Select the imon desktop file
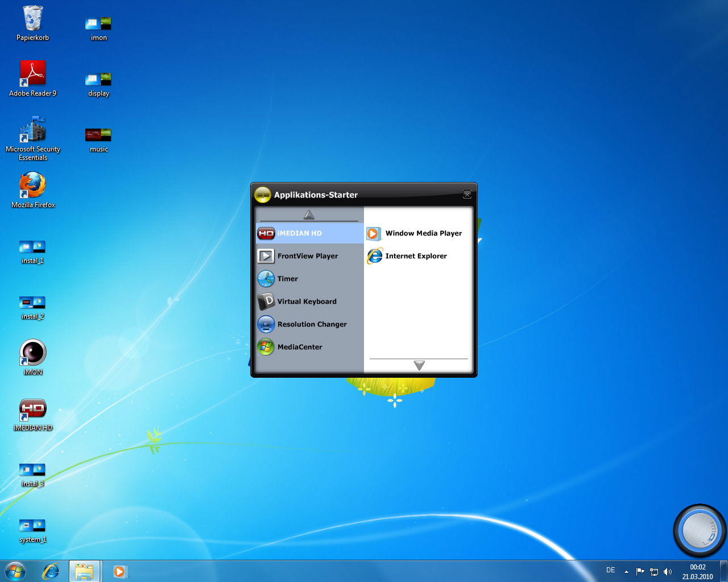728x582 pixels. 98,28
